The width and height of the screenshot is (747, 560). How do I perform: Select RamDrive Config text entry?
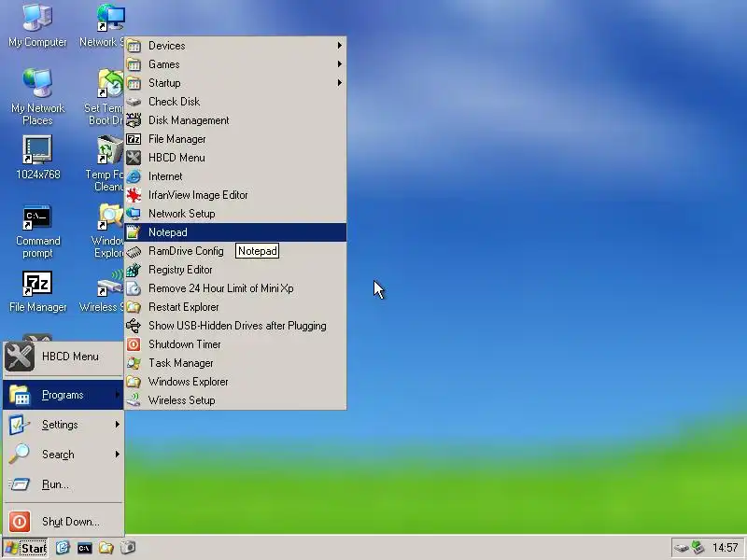pyautogui.click(x=186, y=251)
